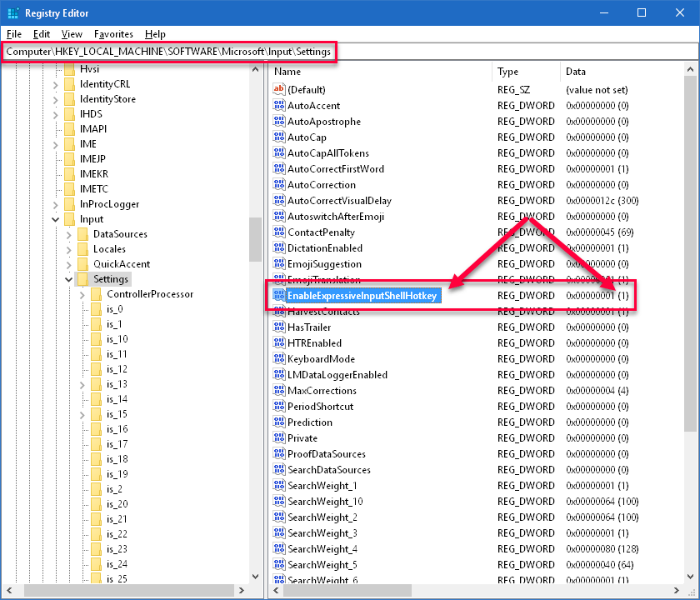Click REG_SZ type of (Default) value

(x=513, y=90)
